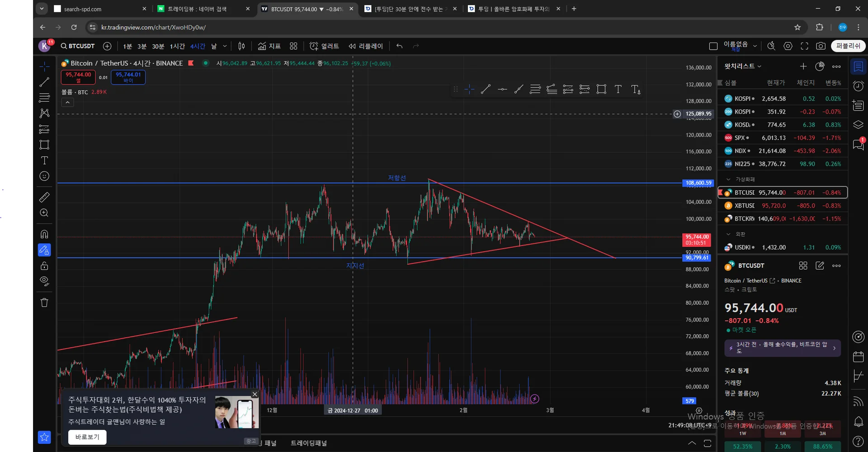Open the Alerts alarm clock panel
Viewport: 868px width, 452px height.
click(858, 86)
